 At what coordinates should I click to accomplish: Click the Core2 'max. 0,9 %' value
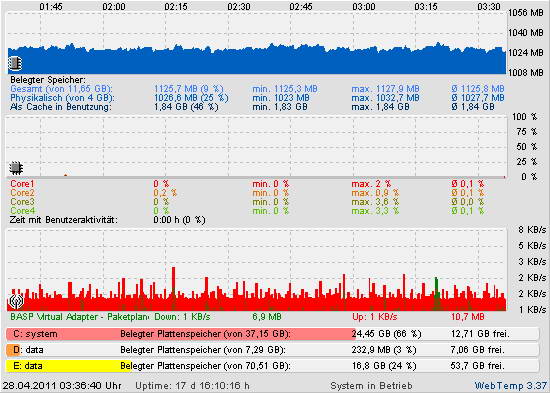(x=375, y=193)
